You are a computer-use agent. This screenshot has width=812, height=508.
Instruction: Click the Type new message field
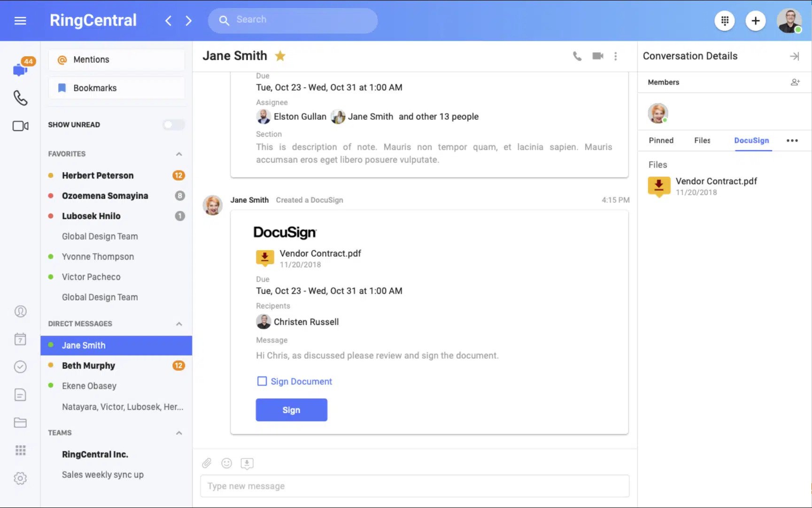coord(414,486)
